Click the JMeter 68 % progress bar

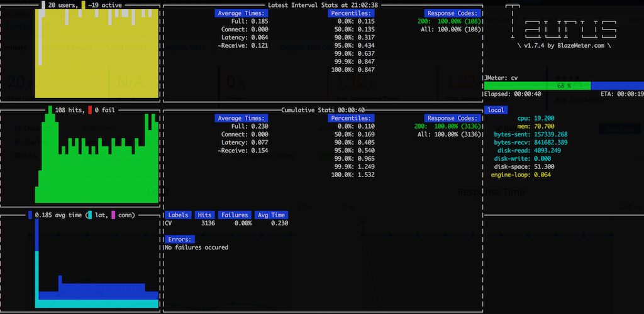(x=564, y=85)
